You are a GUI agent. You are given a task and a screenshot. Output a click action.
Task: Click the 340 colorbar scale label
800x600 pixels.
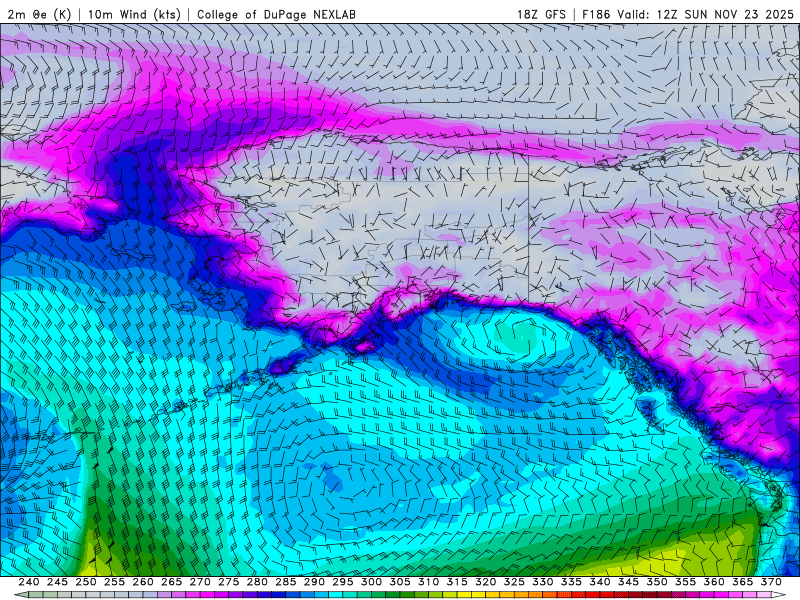click(x=600, y=582)
